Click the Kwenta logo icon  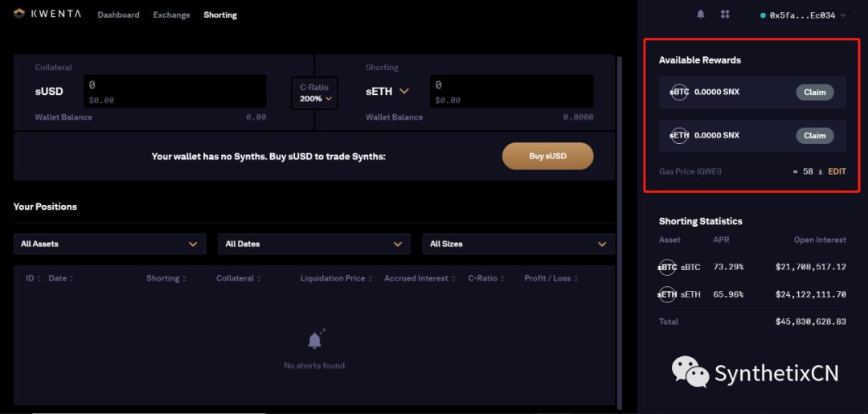click(20, 14)
